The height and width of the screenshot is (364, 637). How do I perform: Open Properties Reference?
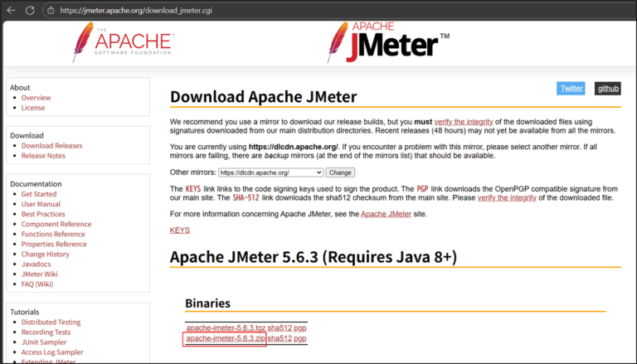point(54,244)
